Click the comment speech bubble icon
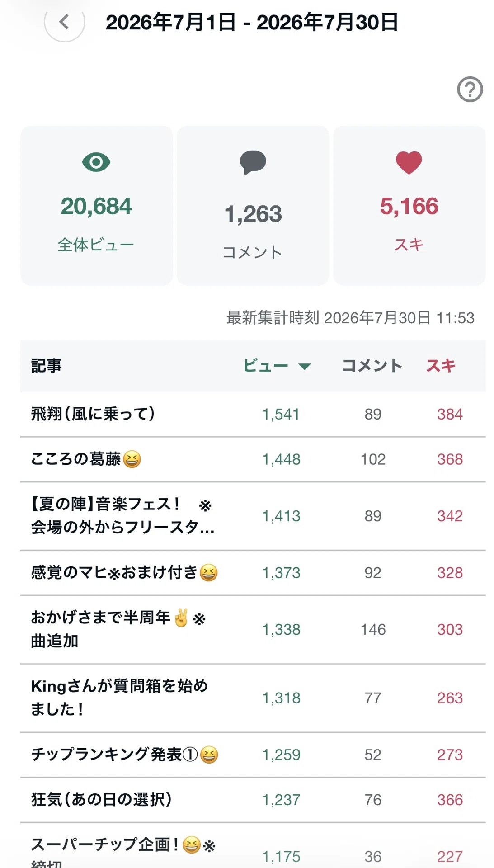494x868 pixels. [x=253, y=162]
